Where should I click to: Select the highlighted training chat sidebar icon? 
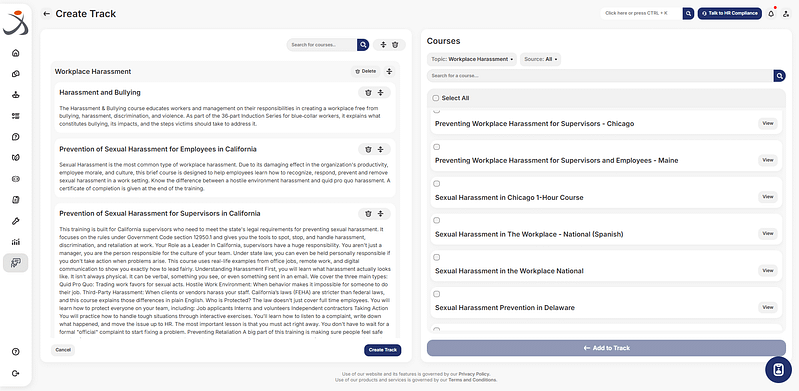[x=15, y=263]
